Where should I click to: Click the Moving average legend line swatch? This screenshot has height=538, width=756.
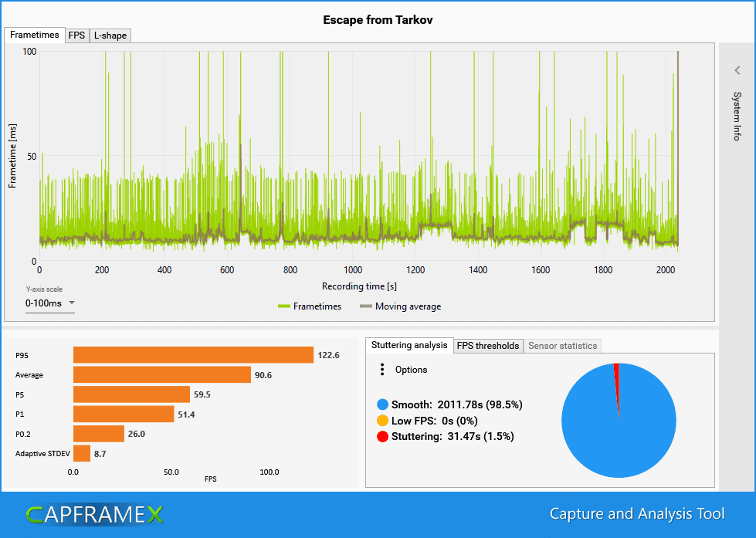pos(367,306)
